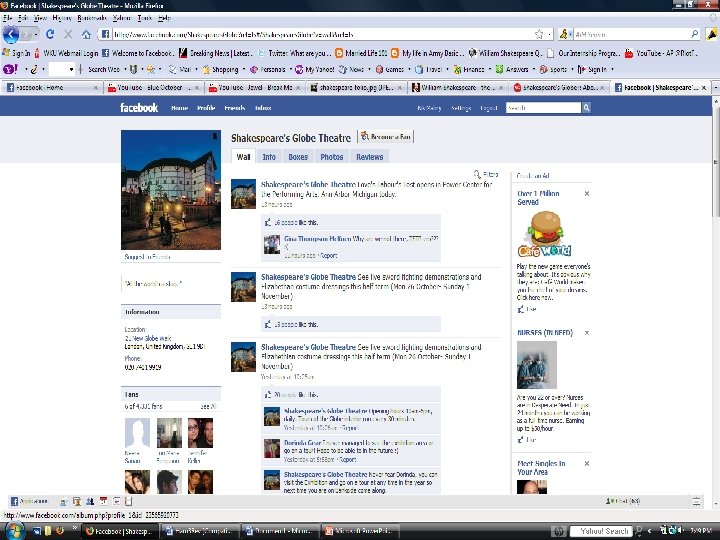Image resolution: width=720 pixels, height=540 pixels.
Task: Close the Cafe World ad
Action: tap(587, 194)
